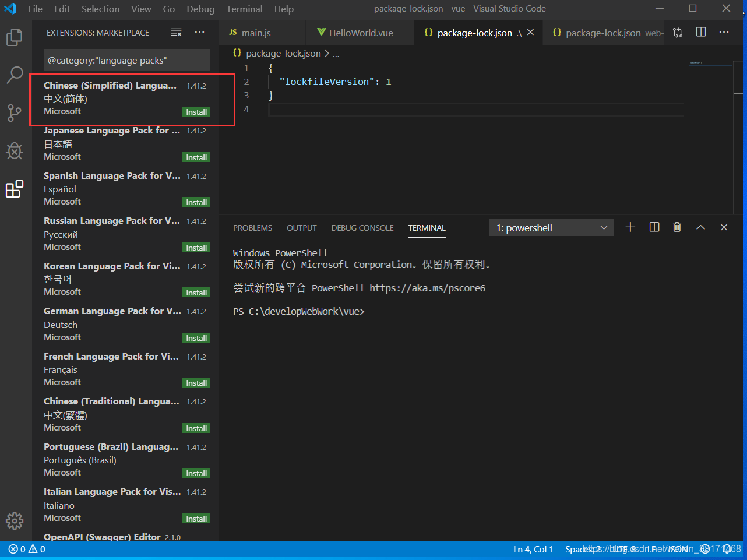The height and width of the screenshot is (560, 747).
Task: Install Chinese (Traditional) Language Pack
Action: [x=196, y=428]
